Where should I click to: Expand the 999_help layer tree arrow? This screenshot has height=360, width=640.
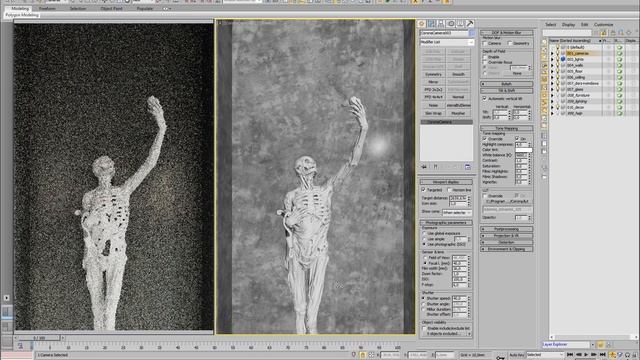pyautogui.click(x=553, y=113)
